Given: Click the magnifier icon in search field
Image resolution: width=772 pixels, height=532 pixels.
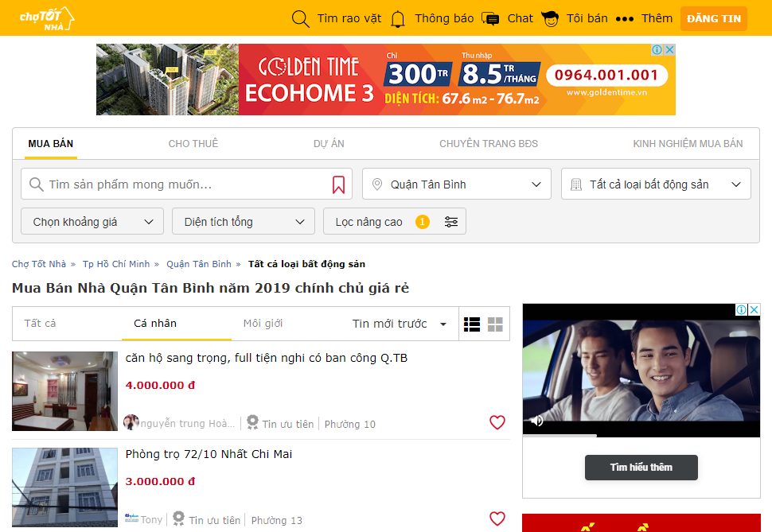Looking at the screenshot, I should pos(36,184).
